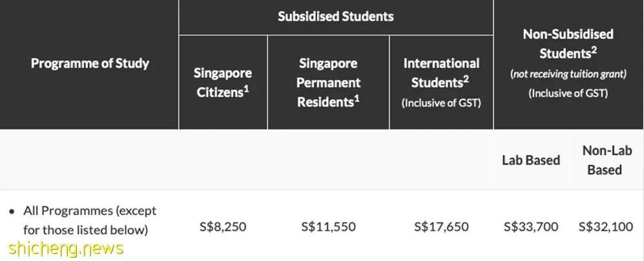Click footnote 1 beside Singapore Citizens
This screenshot has width=644, height=261.
247,89
